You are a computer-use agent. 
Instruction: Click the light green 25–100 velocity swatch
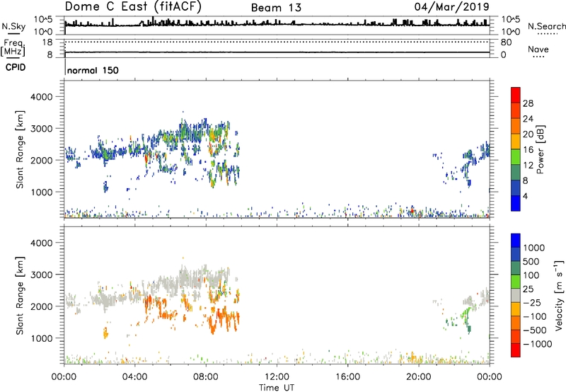click(x=516, y=282)
